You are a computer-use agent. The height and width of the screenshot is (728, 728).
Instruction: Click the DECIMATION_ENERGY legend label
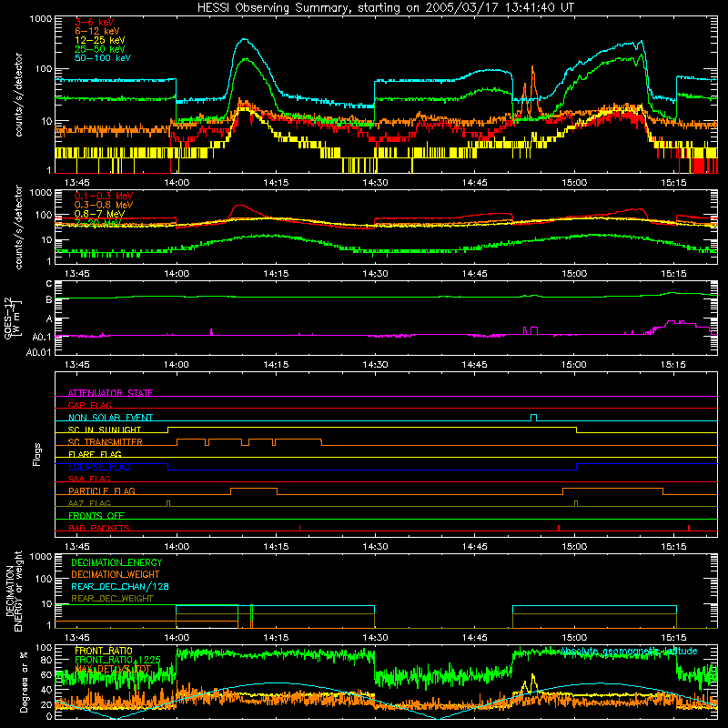pos(116,562)
